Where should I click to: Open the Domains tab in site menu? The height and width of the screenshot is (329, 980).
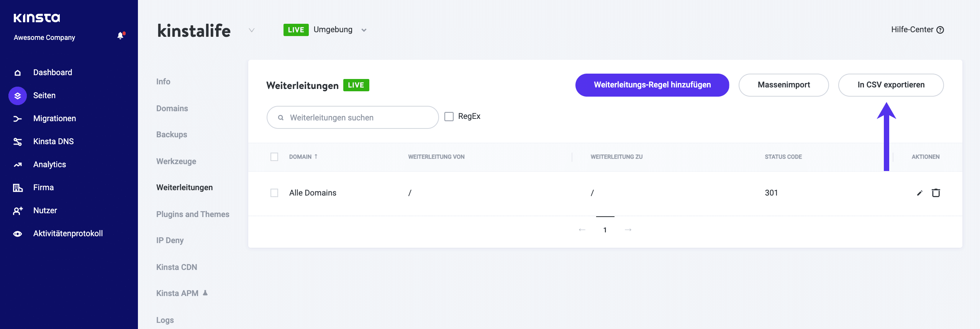172,109
